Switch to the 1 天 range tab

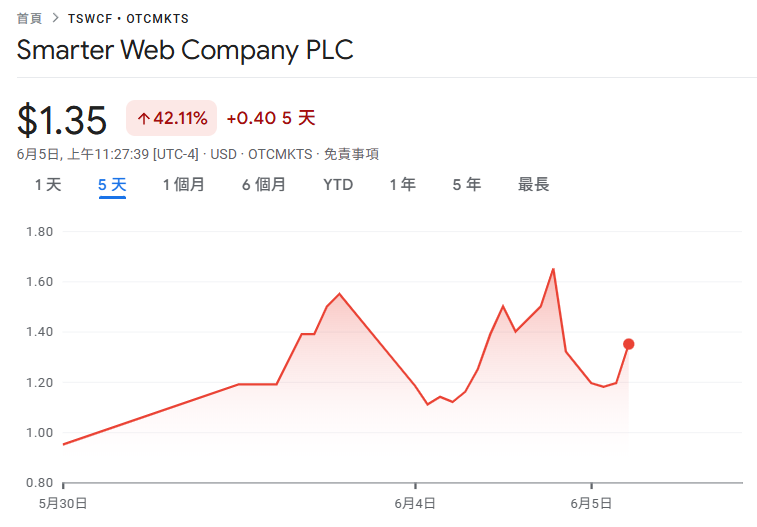(48, 185)
